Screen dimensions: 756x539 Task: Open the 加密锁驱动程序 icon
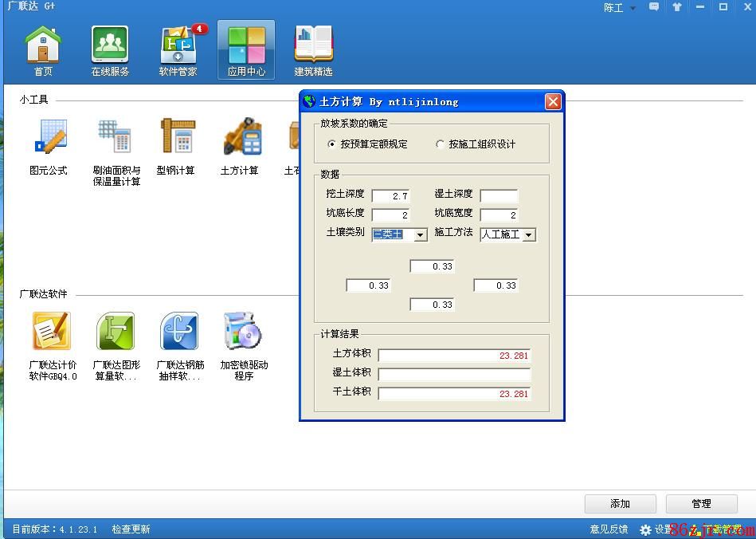point(243,332)
